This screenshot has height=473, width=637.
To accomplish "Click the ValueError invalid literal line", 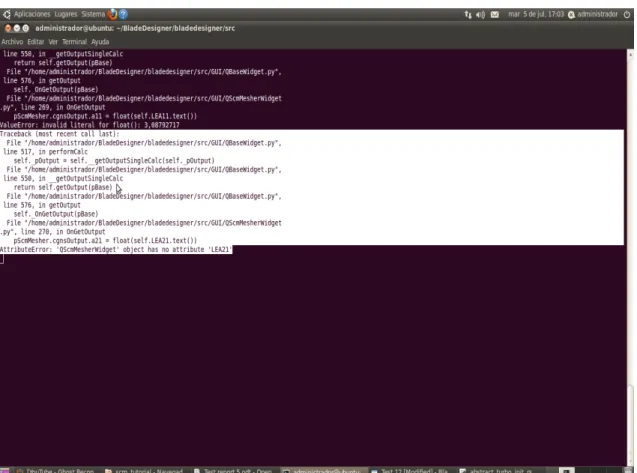I will [x=90, y=125].
